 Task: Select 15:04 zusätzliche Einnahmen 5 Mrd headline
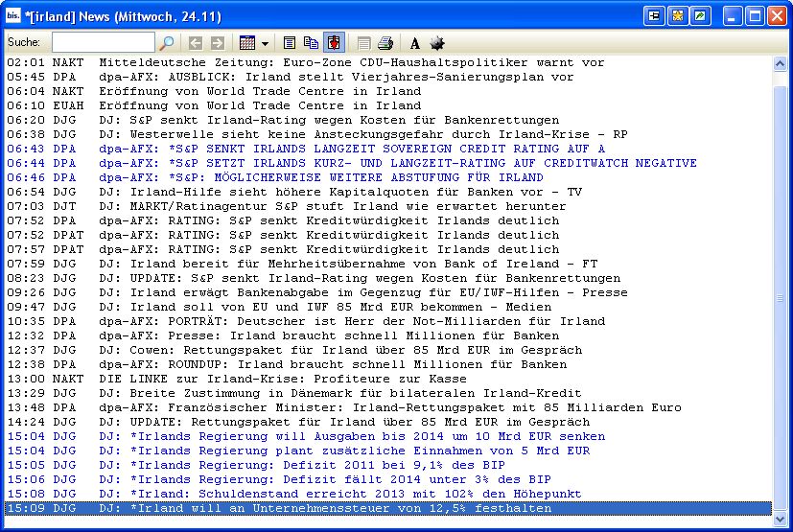[388, 451]
